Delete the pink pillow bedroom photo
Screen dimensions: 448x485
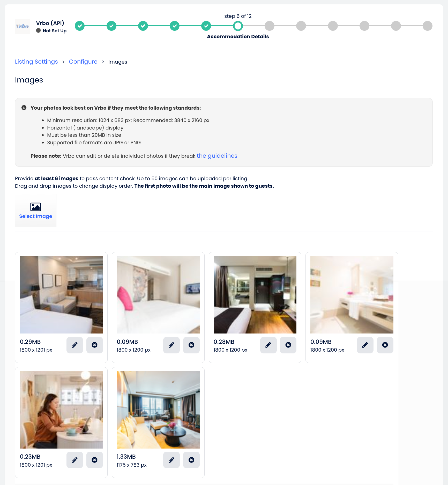pyautogui.click(x=191, y=345)
